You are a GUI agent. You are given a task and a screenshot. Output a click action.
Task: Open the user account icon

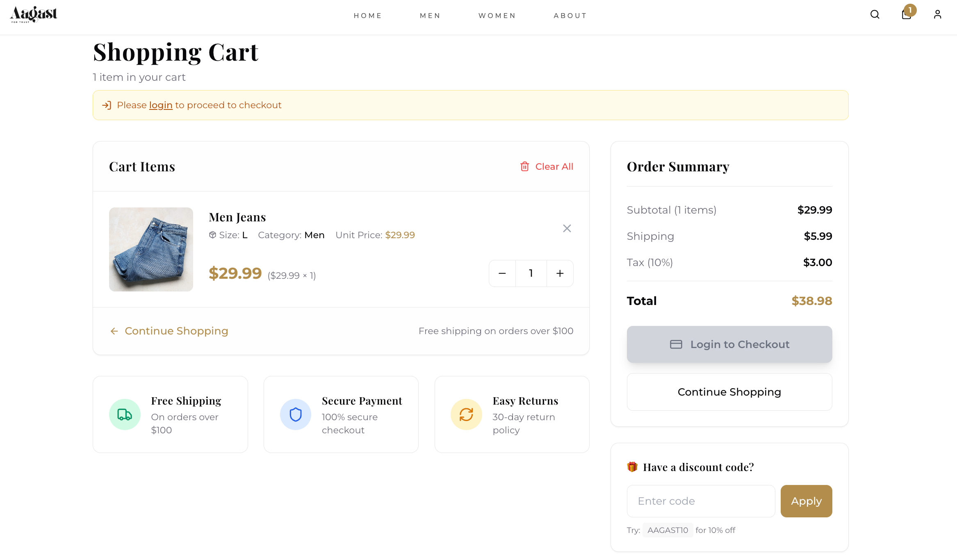point(937,15)
